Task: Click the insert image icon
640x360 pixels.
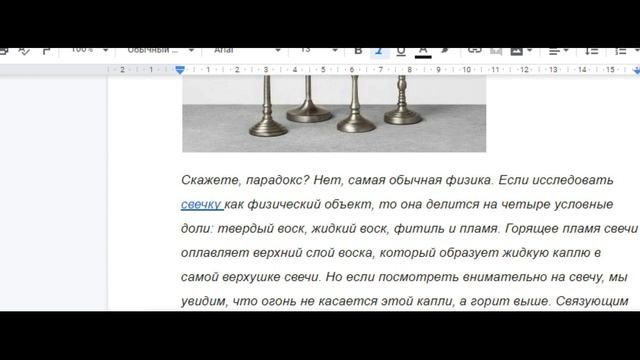Action: point(516,51)
